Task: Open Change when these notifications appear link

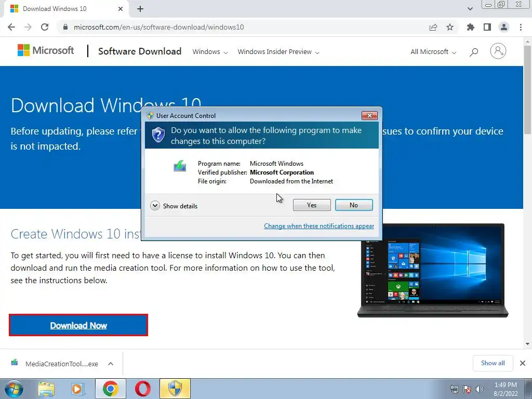Action: click(319, 226)
